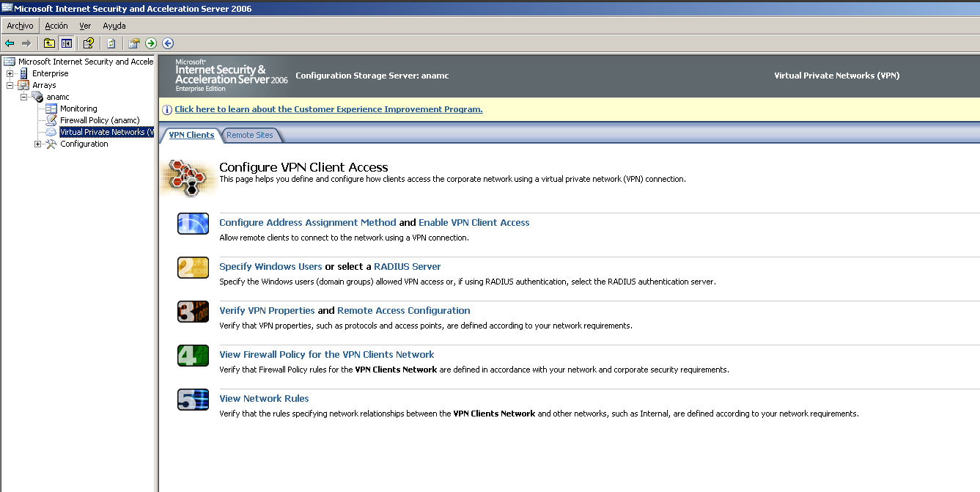Viewport: 980px width, 492px height.
Task: Select Firewall Policy (anamc) tree label
Action: click(x=100, y=120)
